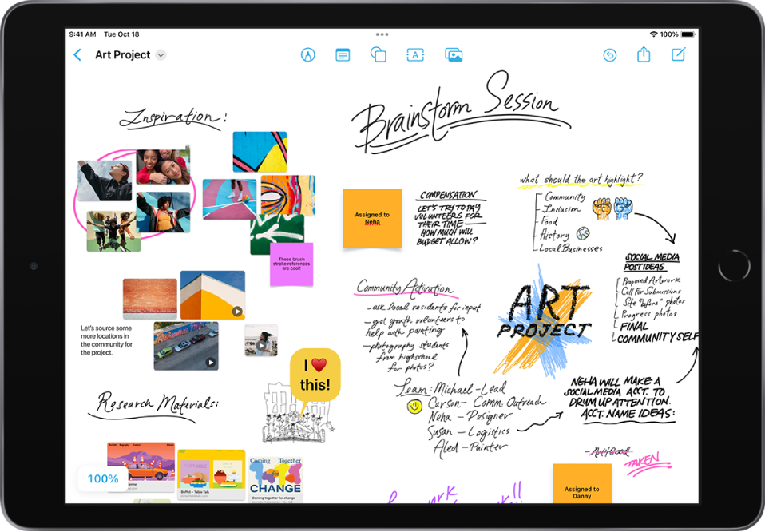
Task: Expand board options via title chevron
Action: 161,54
